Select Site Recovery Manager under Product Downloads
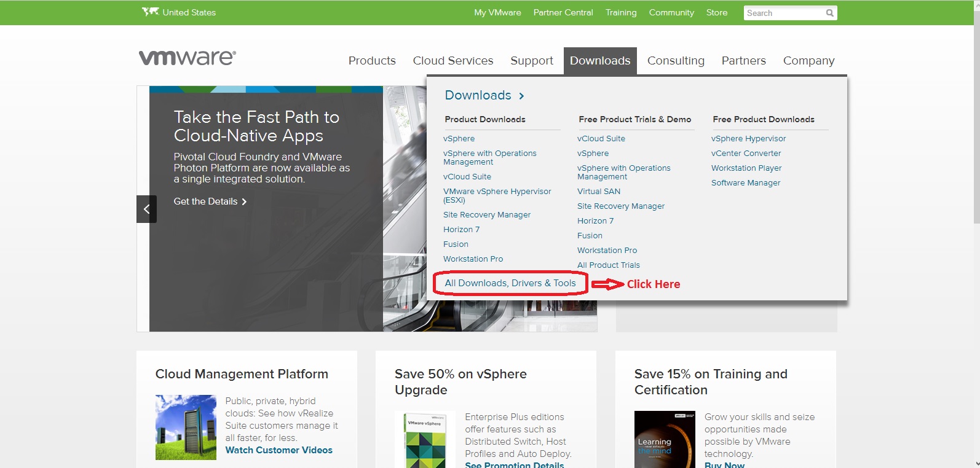This screenshot has width=980, height=468. [x=487, y=215]
